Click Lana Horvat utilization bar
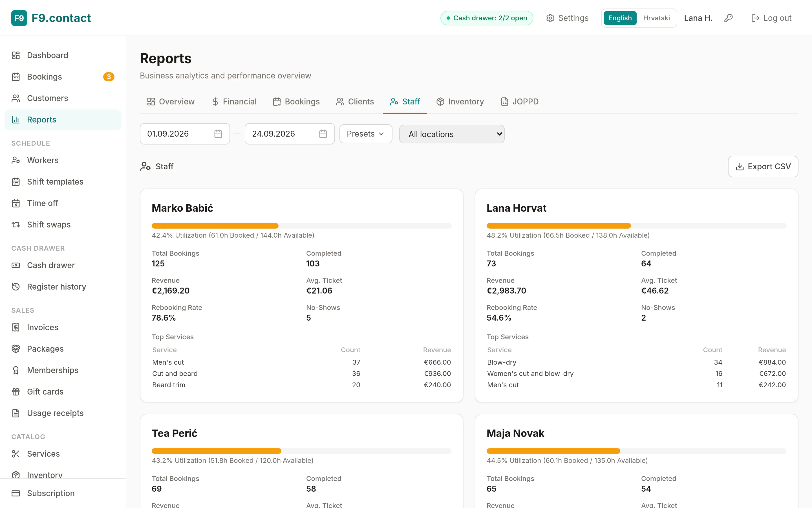812x508 pixels. click(x=636, y=226)
